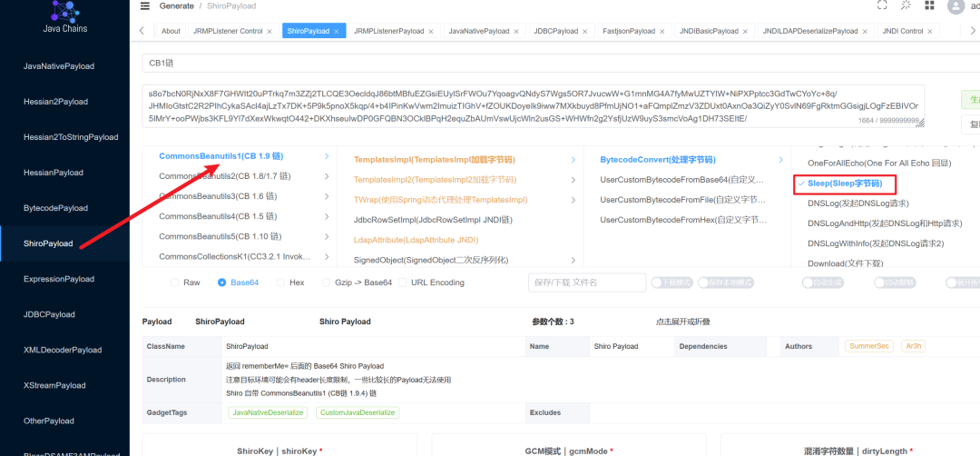Toggle the 自动生成 switch

823,283
